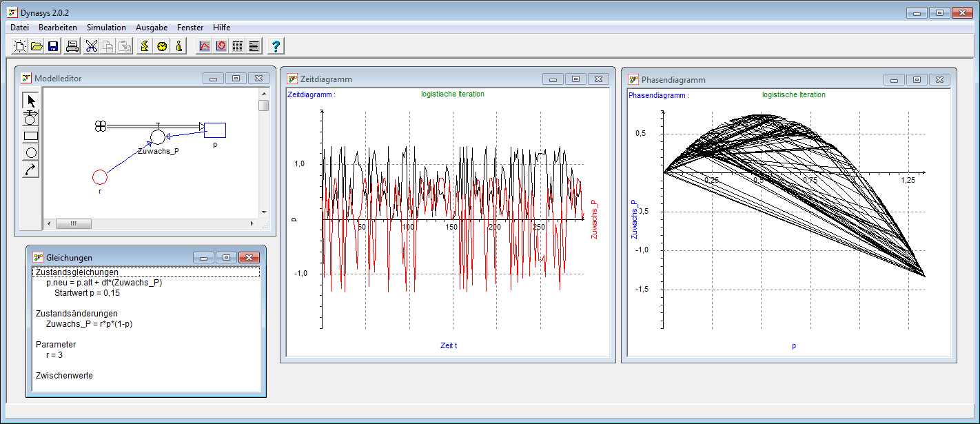Click the yellow clock simulation settings icon
Screen dimensions: 980x424
click(x=162, y=46)
